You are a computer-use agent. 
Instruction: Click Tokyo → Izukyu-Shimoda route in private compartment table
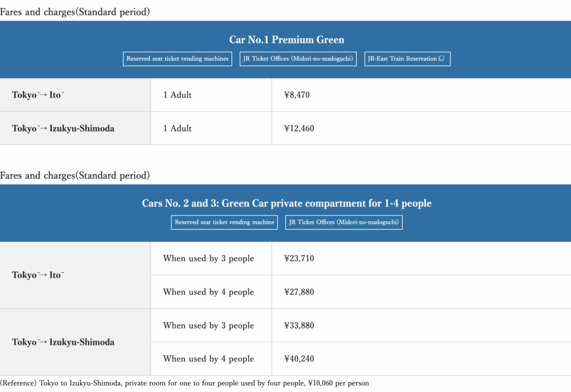tap(63, 342)
